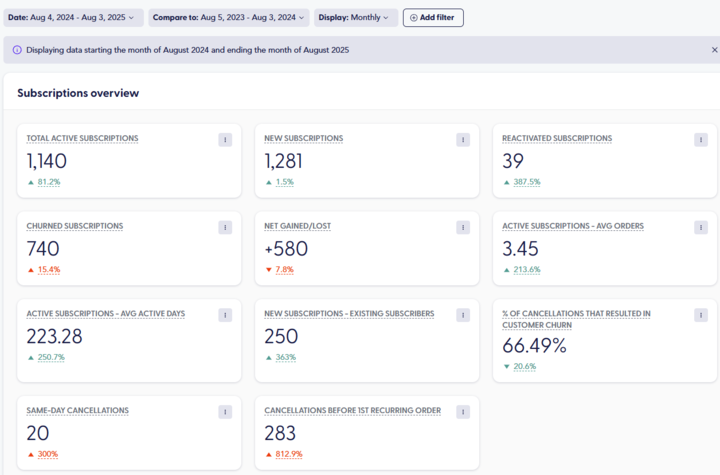Open the Date range dropdown
The height and width of the screenshot is (475, 720).
(73, 17)
